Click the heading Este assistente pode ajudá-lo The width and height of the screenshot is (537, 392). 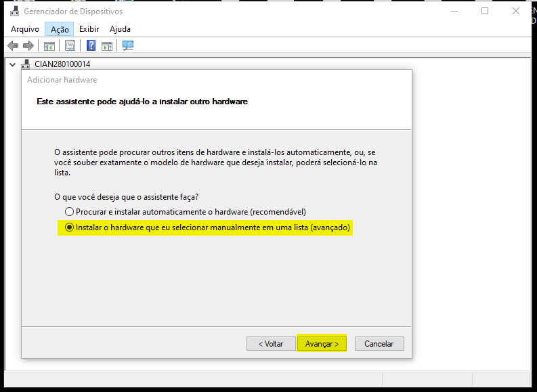click(142, 102)
